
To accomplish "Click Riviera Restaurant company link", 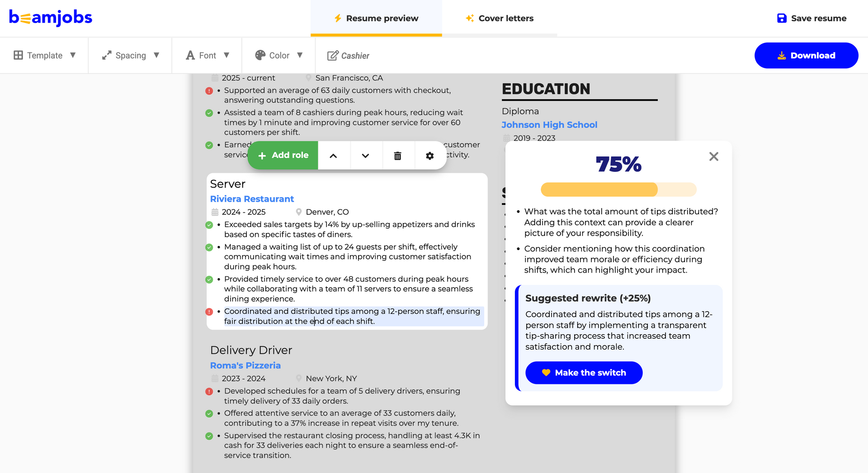I will point(252,199).
